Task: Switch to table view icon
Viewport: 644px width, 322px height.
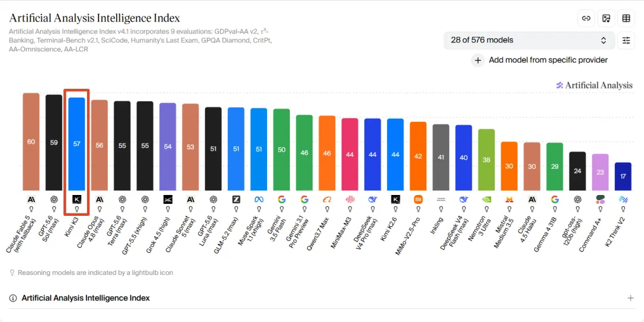Action: pos(626,18)
